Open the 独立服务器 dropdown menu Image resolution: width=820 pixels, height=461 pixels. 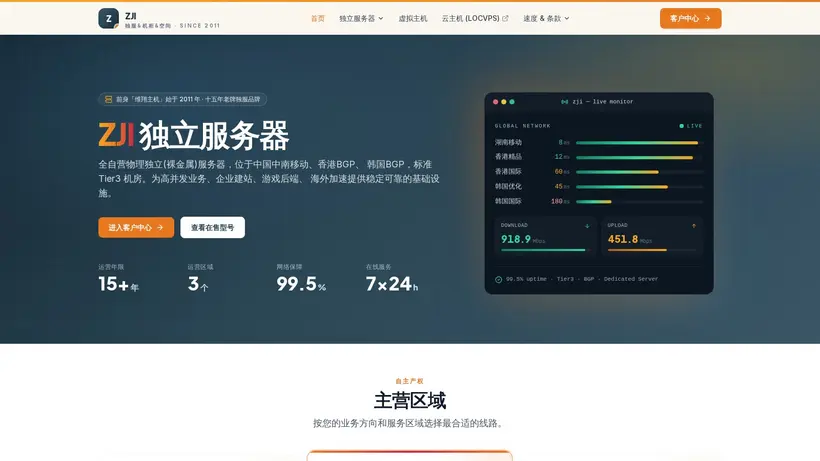[x=361, y=18]
